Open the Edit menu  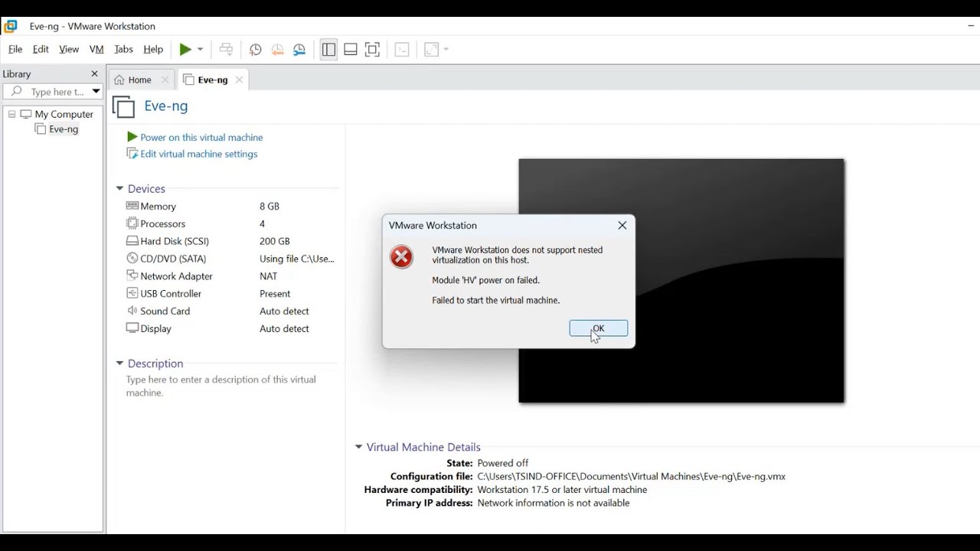[41, 49]
